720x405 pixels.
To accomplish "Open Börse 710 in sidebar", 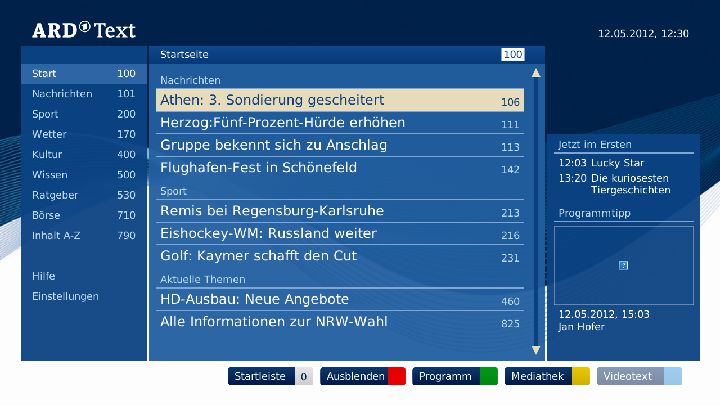I will (x=83, y=215).
